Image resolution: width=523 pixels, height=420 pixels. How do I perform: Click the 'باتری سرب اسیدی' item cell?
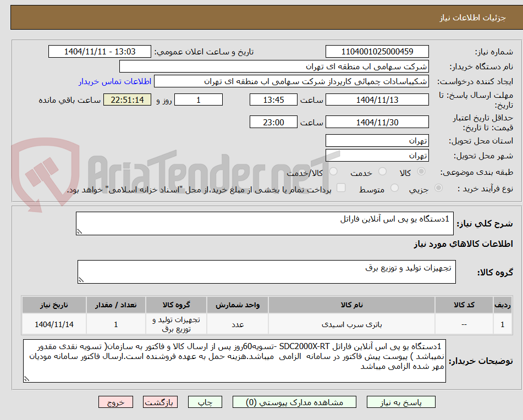tap(351, 324)
